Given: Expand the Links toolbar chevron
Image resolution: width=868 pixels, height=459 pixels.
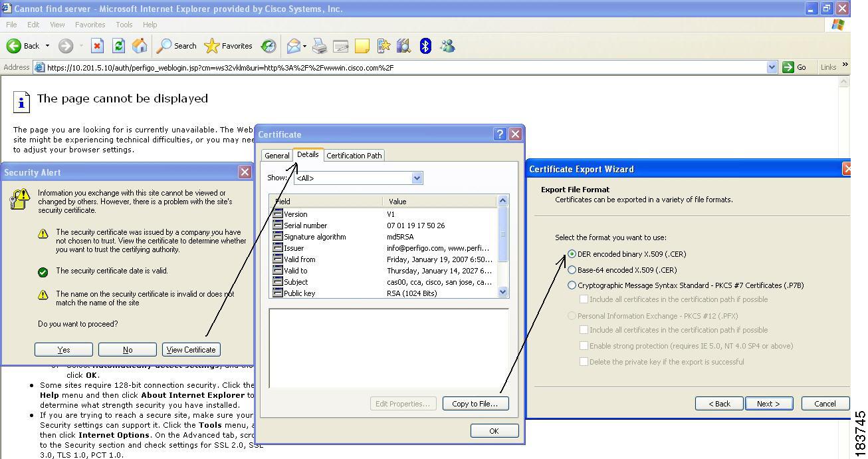Looking at the screenshot, I should point(845,65).
